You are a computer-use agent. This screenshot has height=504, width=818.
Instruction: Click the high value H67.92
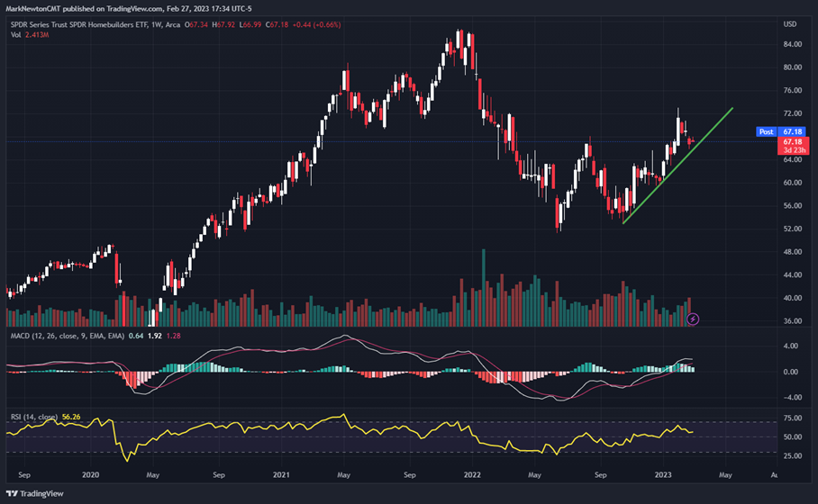(x=223, y=24)
